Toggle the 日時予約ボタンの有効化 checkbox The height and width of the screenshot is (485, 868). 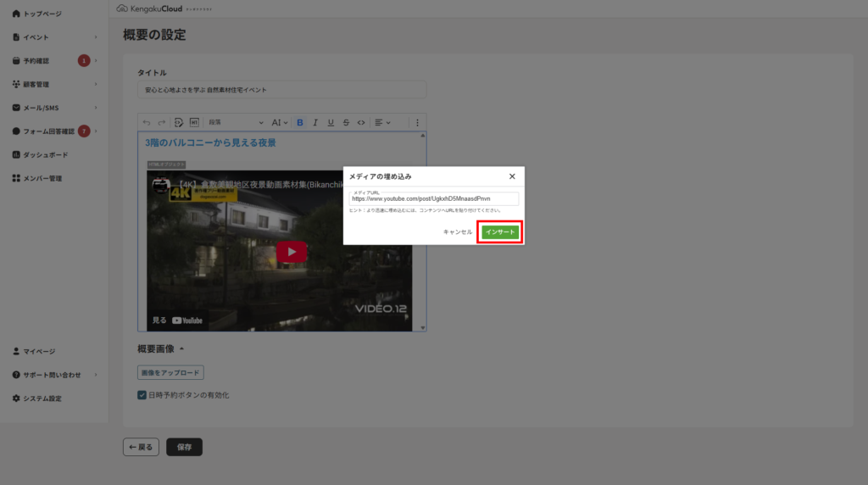[142, 395]
